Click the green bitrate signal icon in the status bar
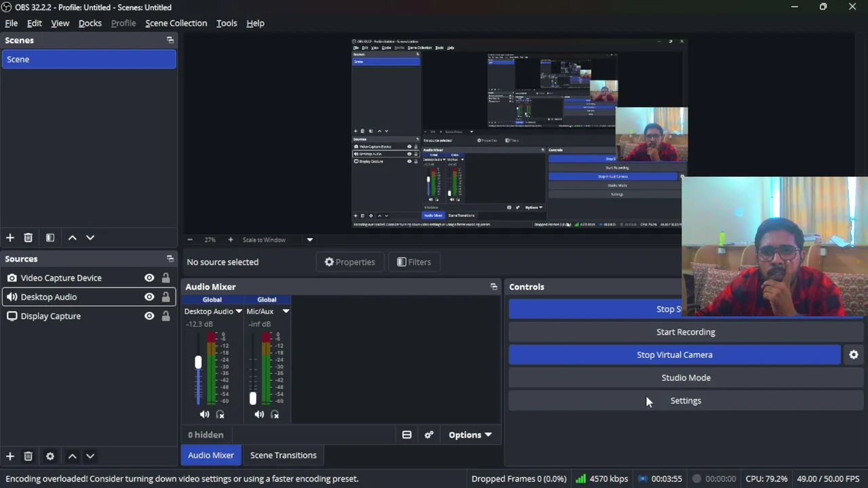Screen dimensions: 868x488 pos(580,479)
